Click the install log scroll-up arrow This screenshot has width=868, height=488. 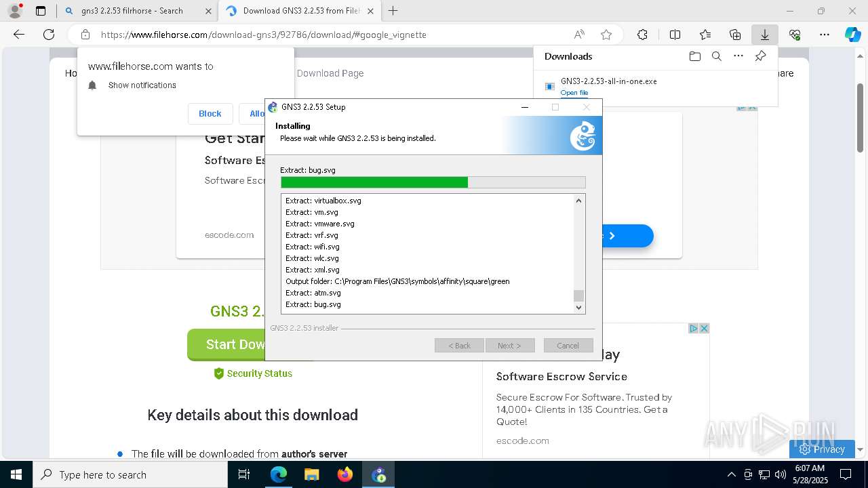[578, 201]
